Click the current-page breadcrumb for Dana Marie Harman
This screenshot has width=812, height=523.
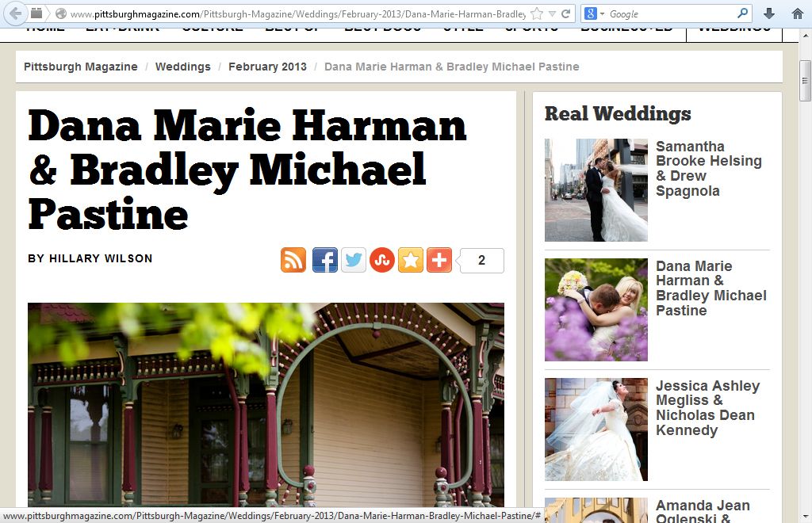451,67
